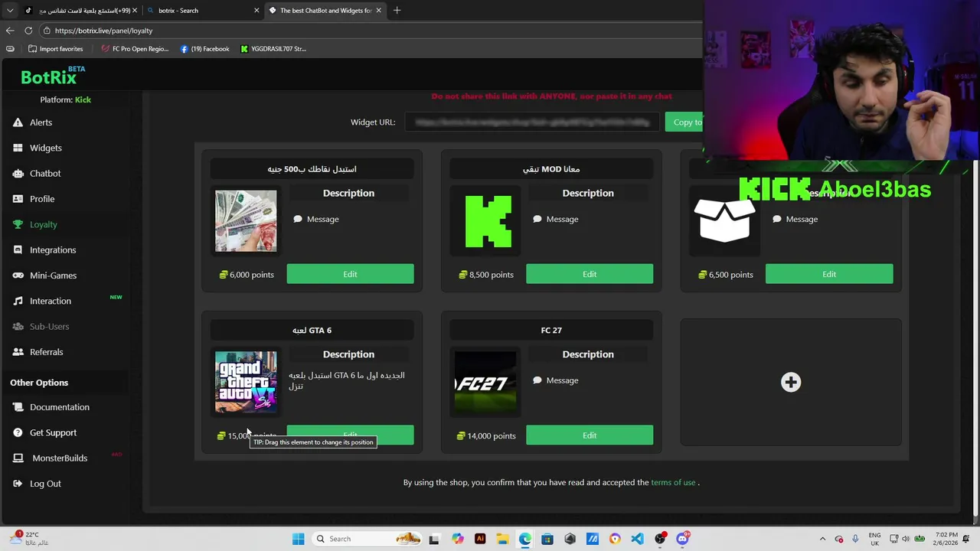Edit the 6,500 points item
The image size is (980, 551).
pyautogui.click(x=829, y=274)
